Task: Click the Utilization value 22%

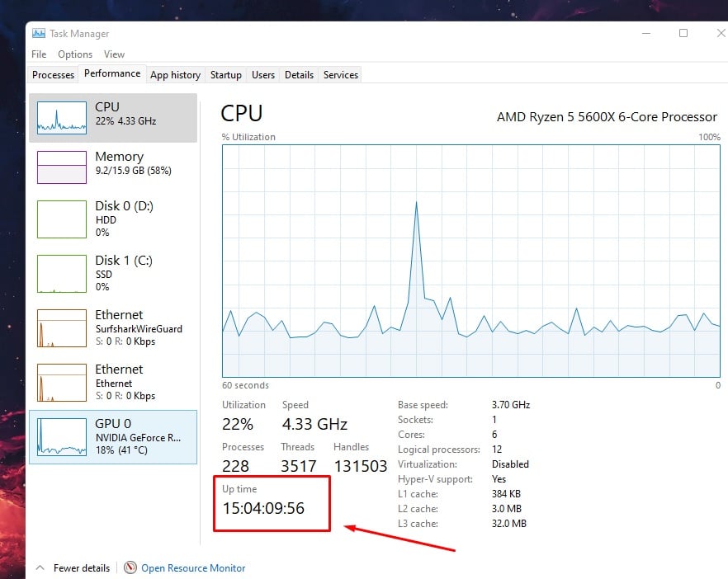Action: 238,424
